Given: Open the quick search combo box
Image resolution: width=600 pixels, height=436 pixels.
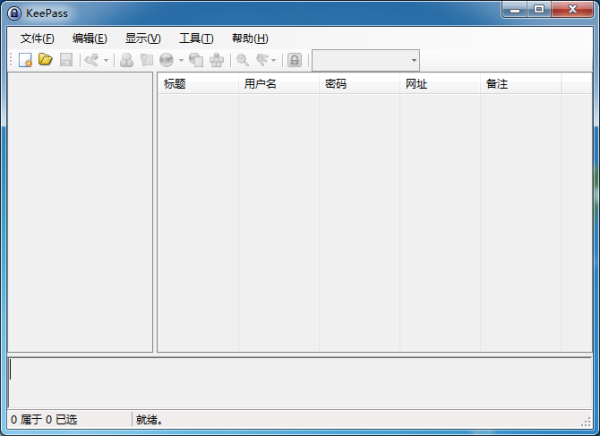Looking at the screenshot, I should click(366, 60).
